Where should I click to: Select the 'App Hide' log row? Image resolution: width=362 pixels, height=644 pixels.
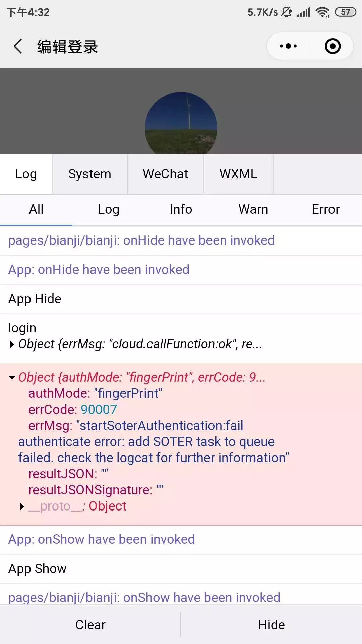click(181, 299)
